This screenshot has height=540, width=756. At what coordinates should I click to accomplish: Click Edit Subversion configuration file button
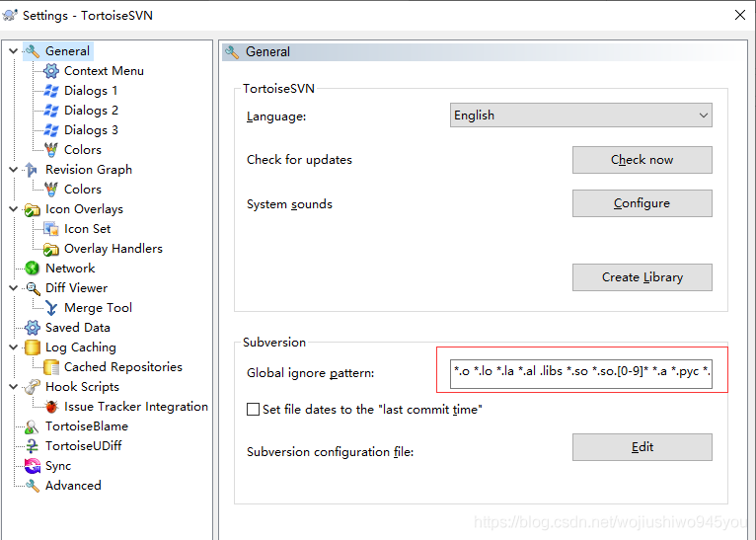[643, 447]
